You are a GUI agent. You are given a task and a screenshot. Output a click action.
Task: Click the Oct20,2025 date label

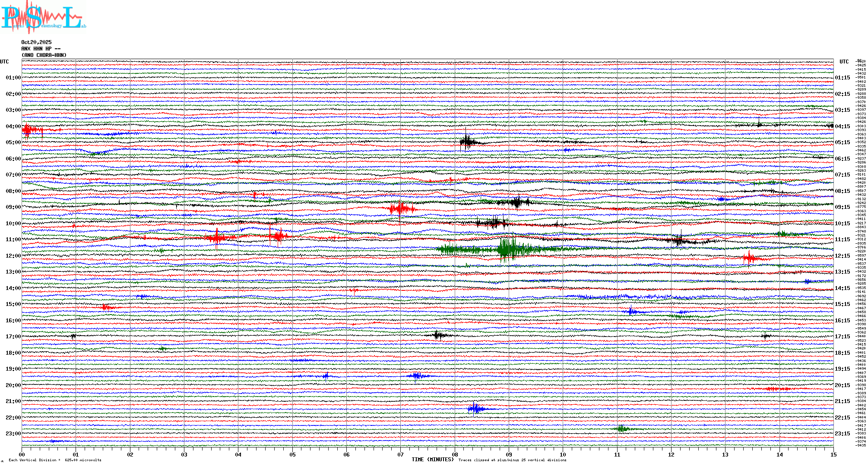(36, 42)
